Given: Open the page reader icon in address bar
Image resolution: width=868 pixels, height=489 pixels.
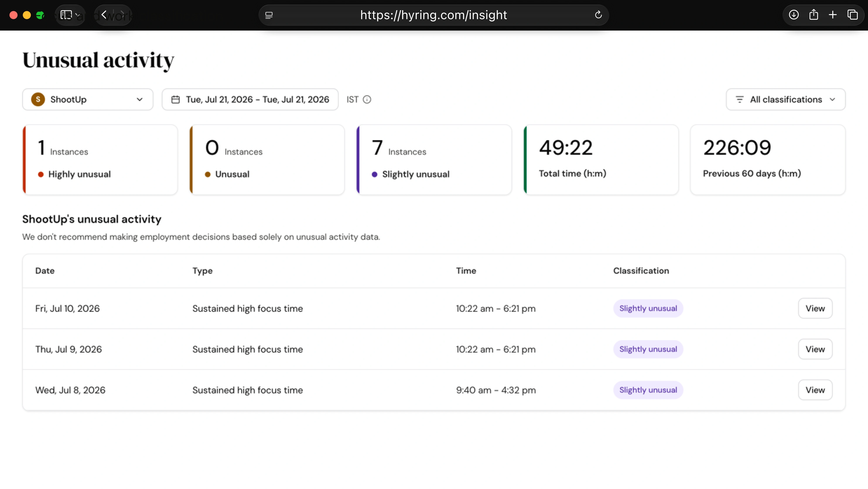Looking at the screenshot, I should point(269,15).
